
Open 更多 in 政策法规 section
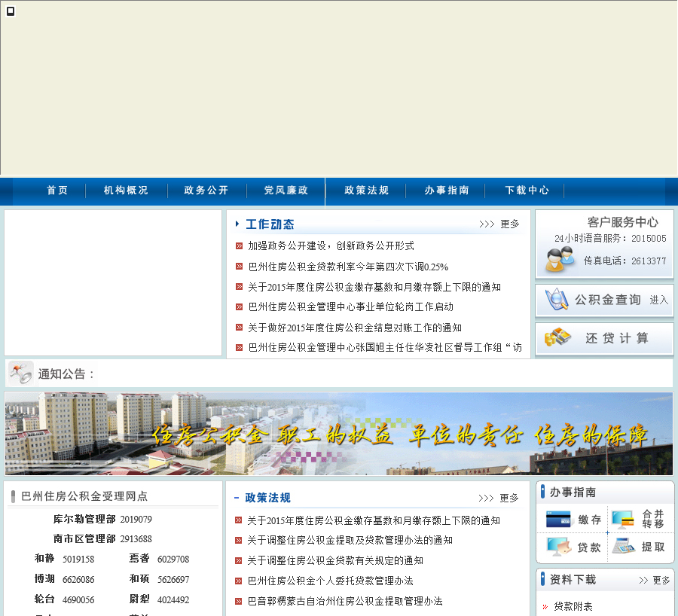click(509, 498)
